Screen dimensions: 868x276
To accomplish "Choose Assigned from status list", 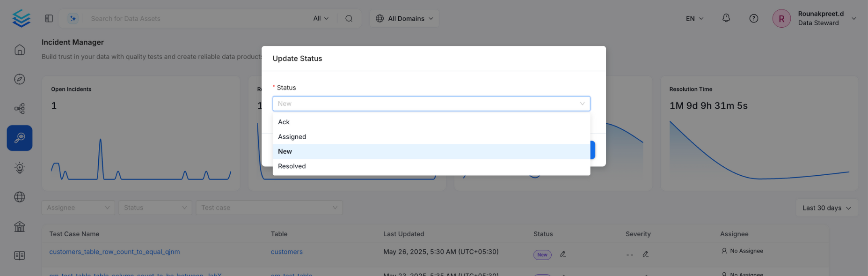I will (x=292, y=137).
